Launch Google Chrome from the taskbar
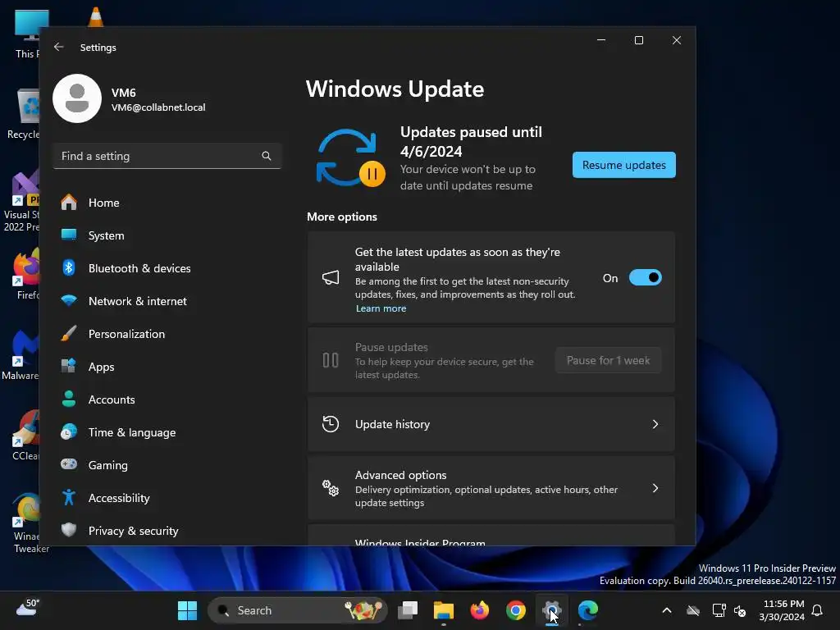 coord(515,610)
